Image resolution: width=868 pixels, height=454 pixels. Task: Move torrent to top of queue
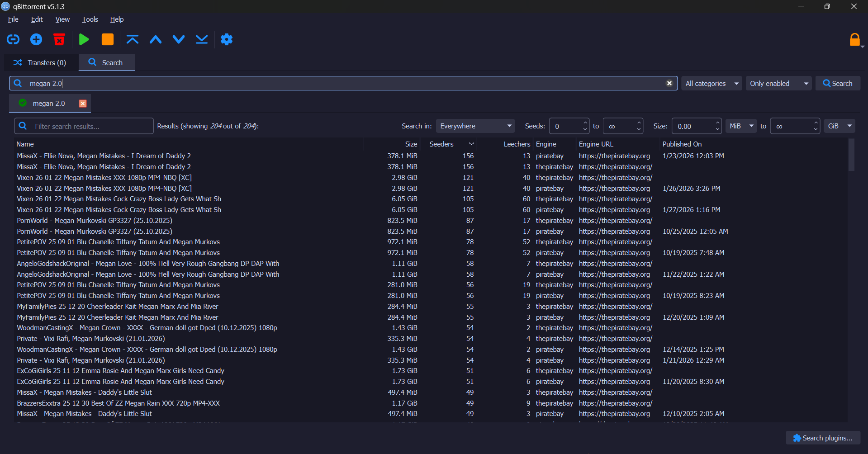133,39
